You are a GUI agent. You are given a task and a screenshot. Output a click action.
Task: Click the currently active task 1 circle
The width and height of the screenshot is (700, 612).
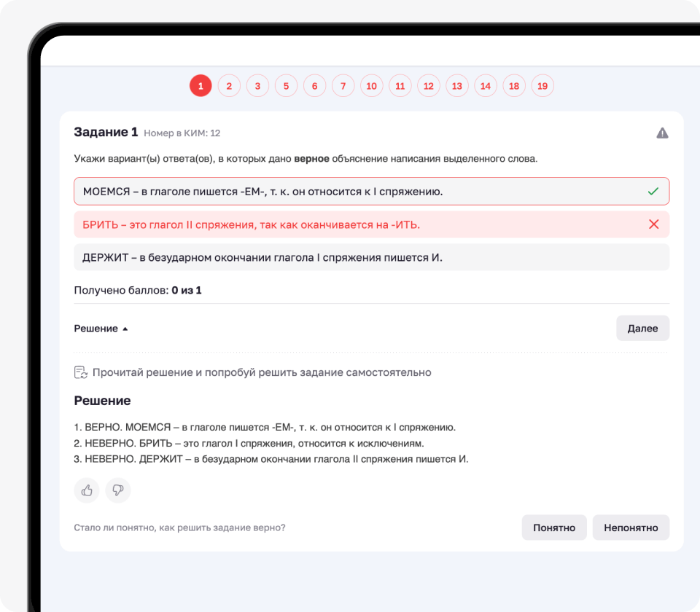tap(201, 85)
